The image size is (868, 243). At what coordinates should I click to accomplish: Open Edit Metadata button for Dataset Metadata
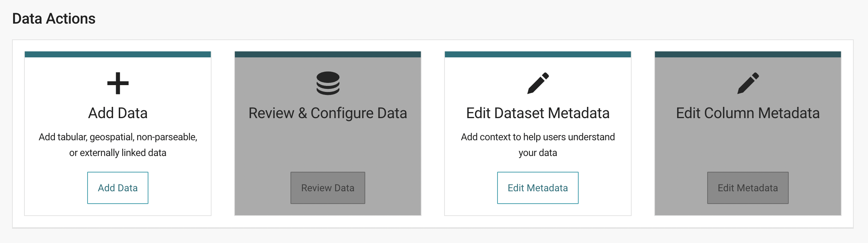pyautogui.click(x=538, y=188)
